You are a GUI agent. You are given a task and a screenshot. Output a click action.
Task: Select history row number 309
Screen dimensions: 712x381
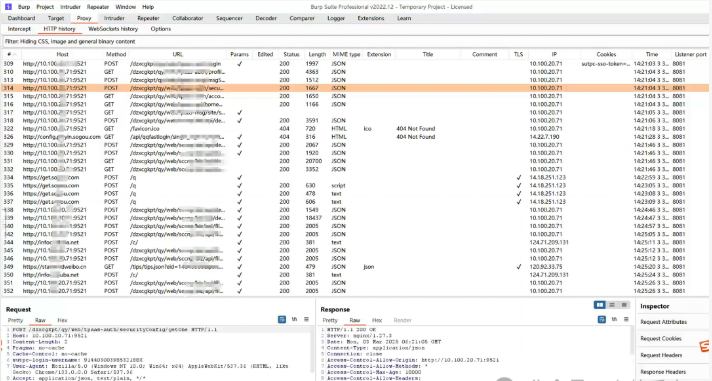coord(356,64)
